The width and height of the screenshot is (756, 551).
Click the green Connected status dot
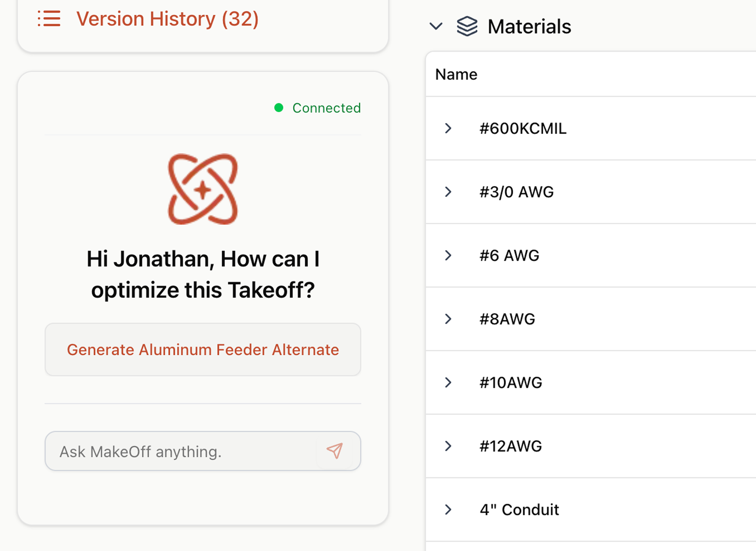279,108
